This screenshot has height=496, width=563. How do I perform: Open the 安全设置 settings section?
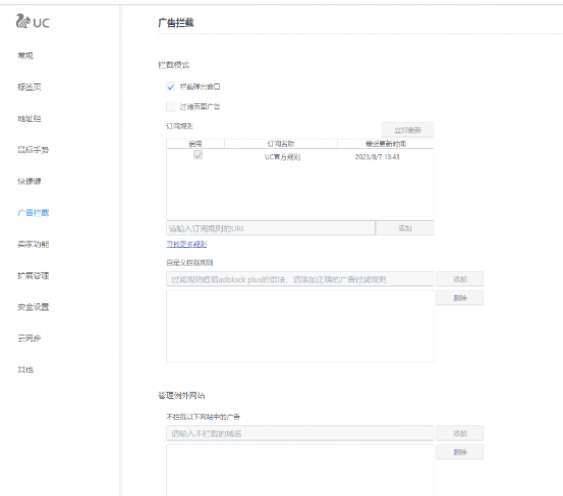click(x=33, y=307)
